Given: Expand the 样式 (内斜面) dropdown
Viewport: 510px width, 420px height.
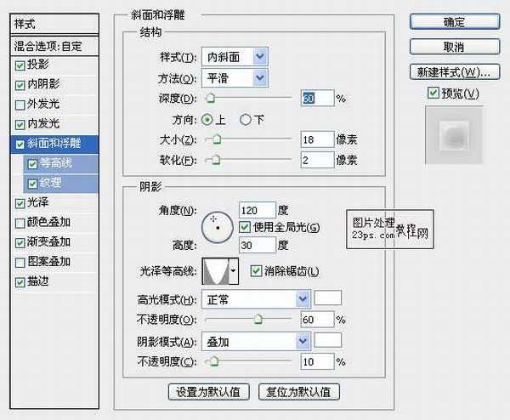Looking at the screenshot, I should 260,57.
